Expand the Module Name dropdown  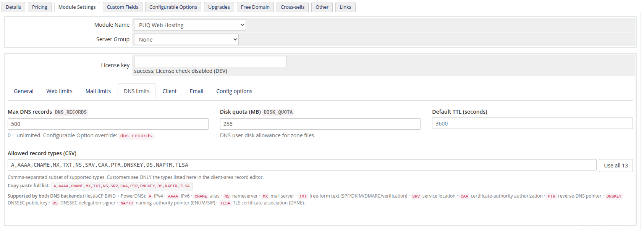click(190, 25)
